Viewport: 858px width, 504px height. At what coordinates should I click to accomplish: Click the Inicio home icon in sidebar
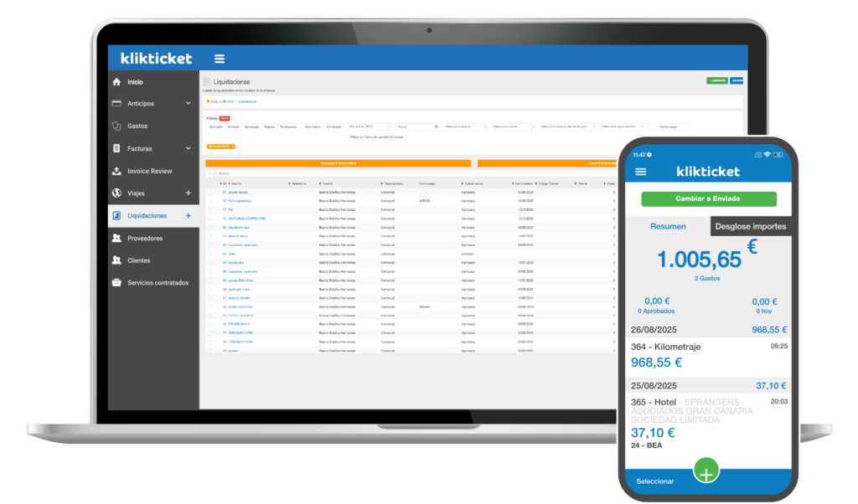[116, 82]
